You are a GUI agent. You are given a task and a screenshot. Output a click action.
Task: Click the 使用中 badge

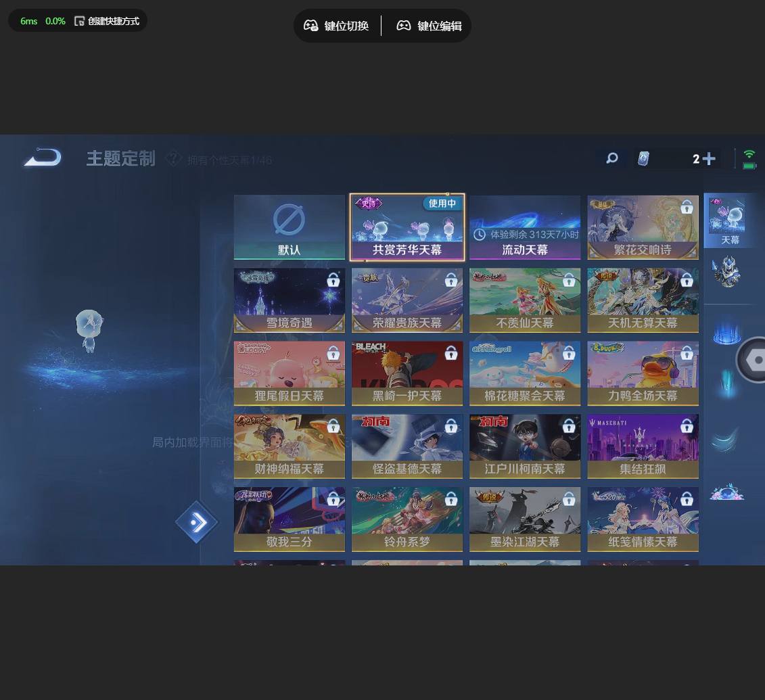(x=442, y=204)
